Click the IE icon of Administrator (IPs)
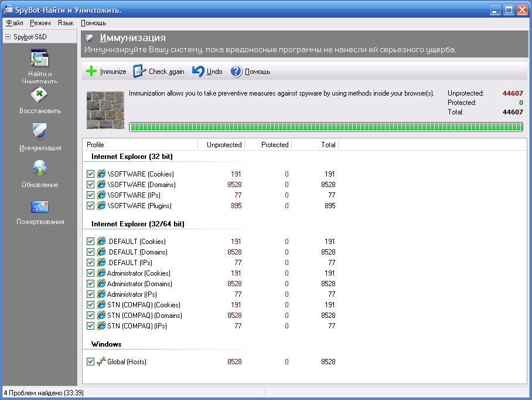 click(101, 294)
